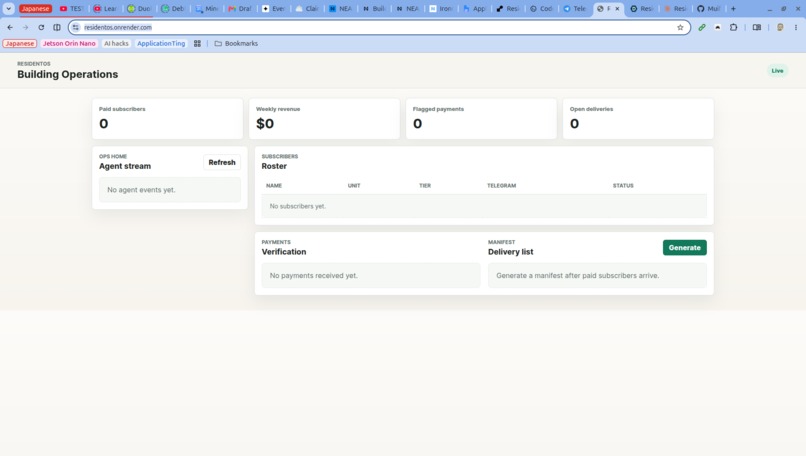
Task: Reload the residentos page
Action: tap(41, 27)
